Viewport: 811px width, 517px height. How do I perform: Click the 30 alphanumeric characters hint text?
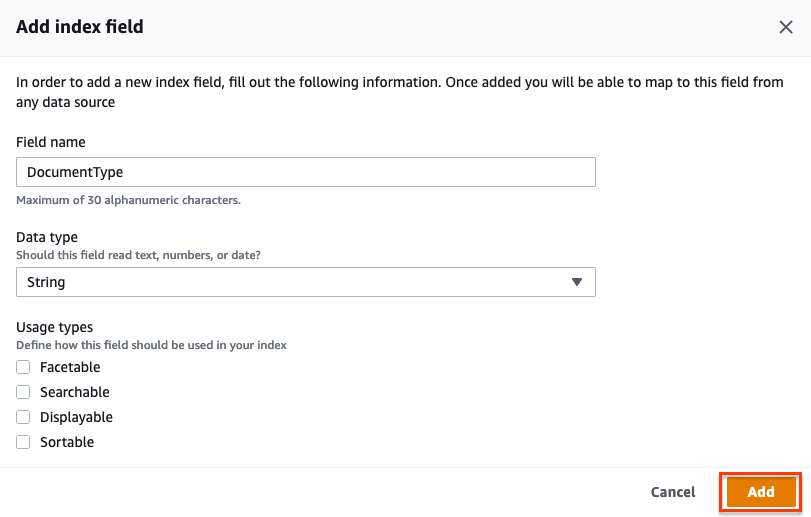[x=128, y=200]
